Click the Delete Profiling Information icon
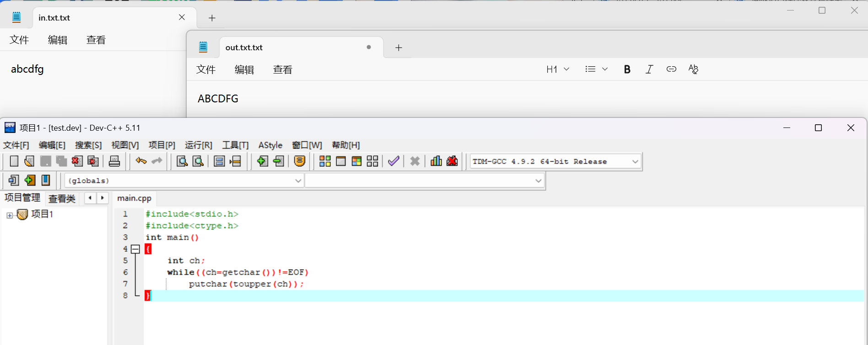The image size is (868, 345). pos(452,161)
